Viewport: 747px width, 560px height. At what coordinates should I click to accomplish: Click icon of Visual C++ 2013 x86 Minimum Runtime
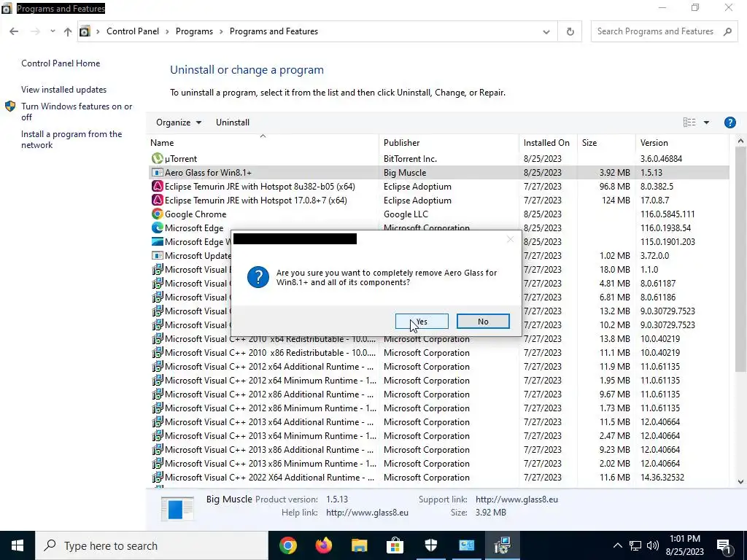click(x=158, y=463)
